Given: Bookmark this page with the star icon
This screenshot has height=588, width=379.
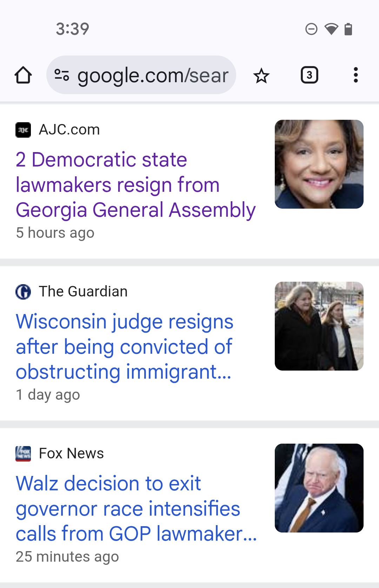Looking at the screenshot, I should point(261,76).
